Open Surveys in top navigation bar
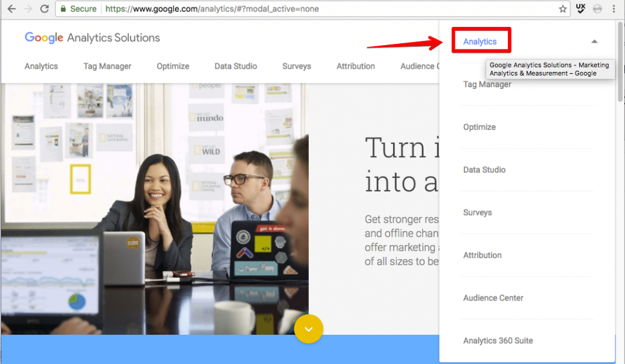Image resolution: width=625 pixels, height=364 pixels. pos(297,66)
